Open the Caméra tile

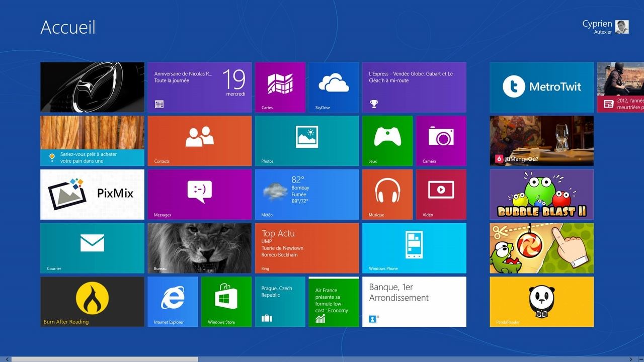pos(441,141)
